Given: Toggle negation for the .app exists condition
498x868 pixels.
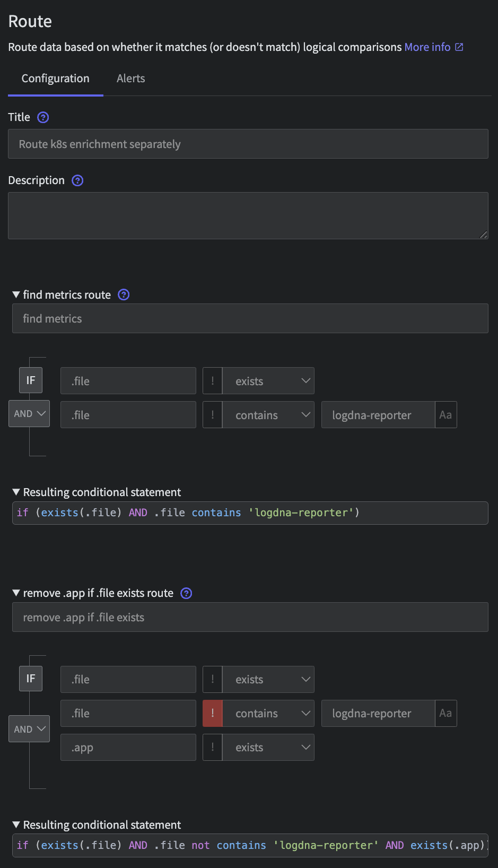Looking at the screenshot, I should point(213,747).
